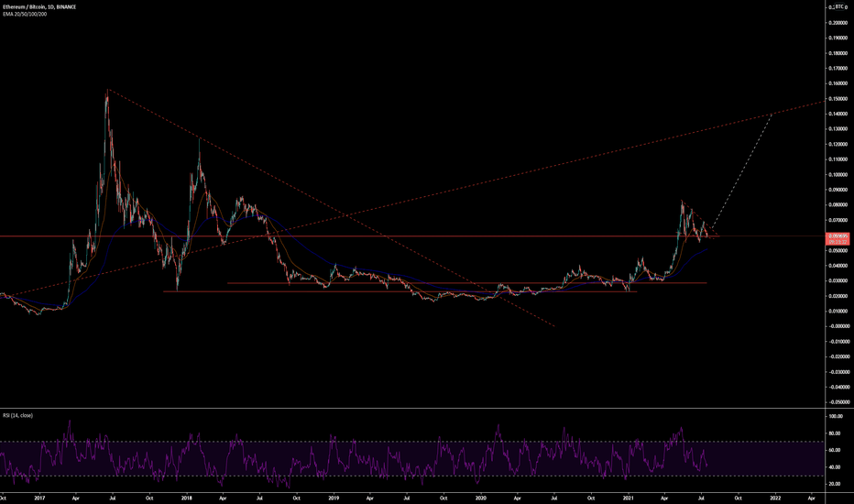Select the white dashed projection arrow line
854x504 pixels.
tap(742, 170)
